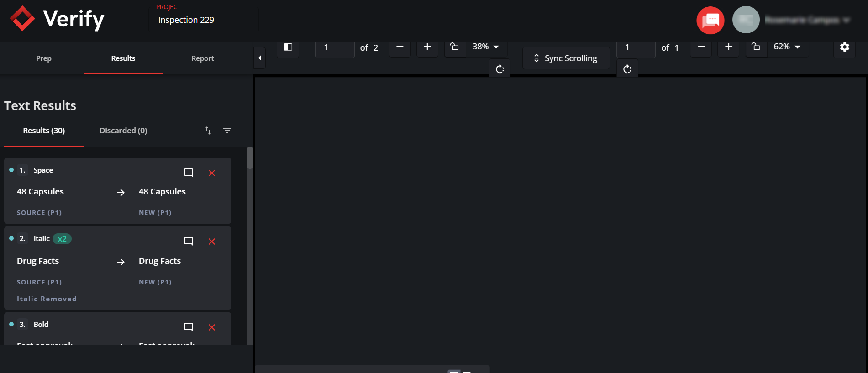Open the 62% zoom dropdown
Screen dimensions: 868x373
click(x=787, y=47)
